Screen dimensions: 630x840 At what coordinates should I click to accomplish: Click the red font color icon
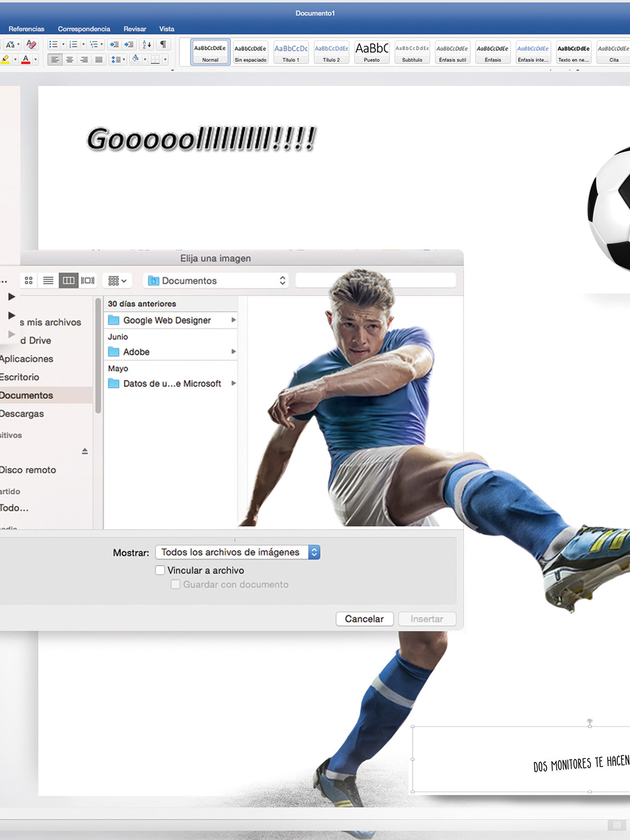click(x=26, y=60)
